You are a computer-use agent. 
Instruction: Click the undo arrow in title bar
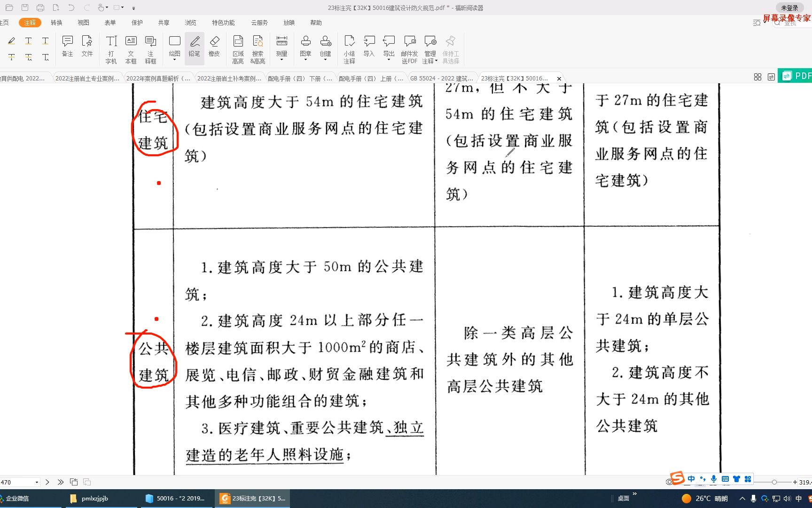coord(71,8)
